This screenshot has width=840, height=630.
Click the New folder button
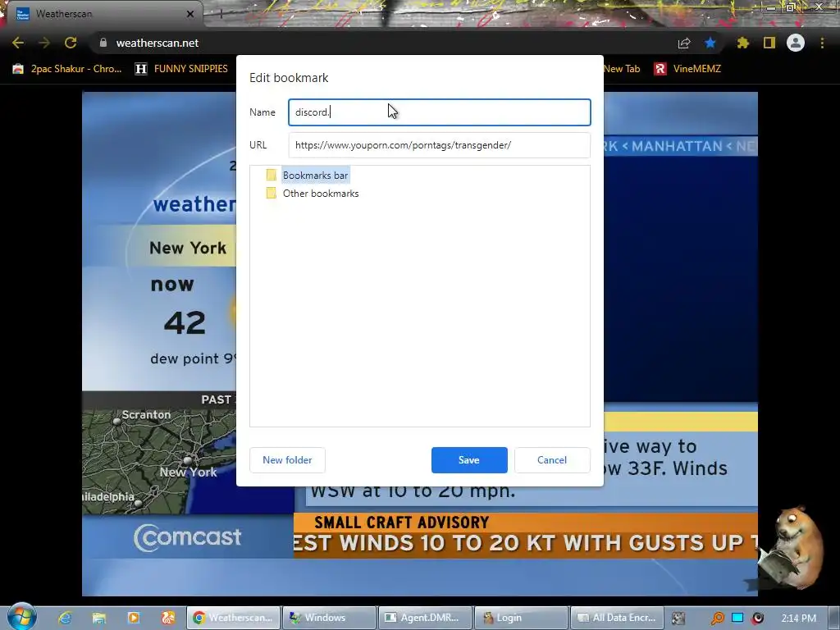[287, 460]
